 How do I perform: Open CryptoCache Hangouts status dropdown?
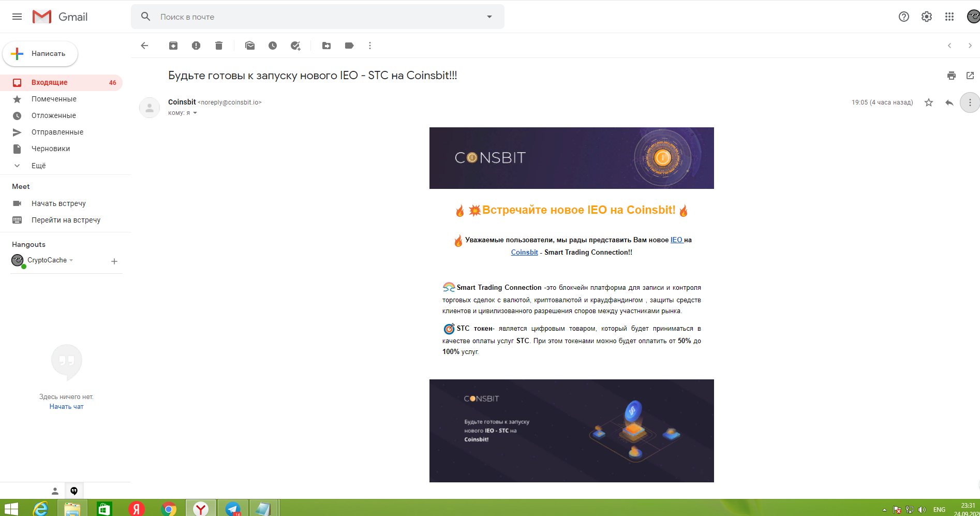tap(71, 260)
